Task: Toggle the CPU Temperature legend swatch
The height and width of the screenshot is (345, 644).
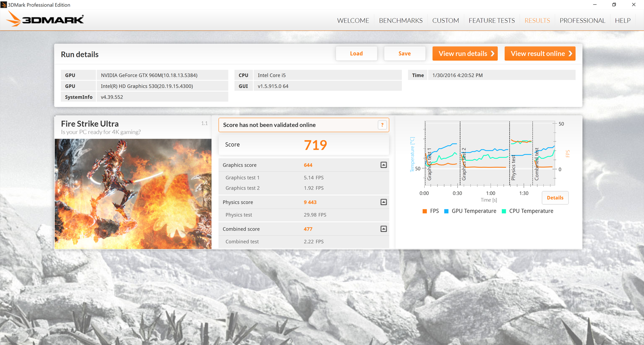Action: coord(504,211)
